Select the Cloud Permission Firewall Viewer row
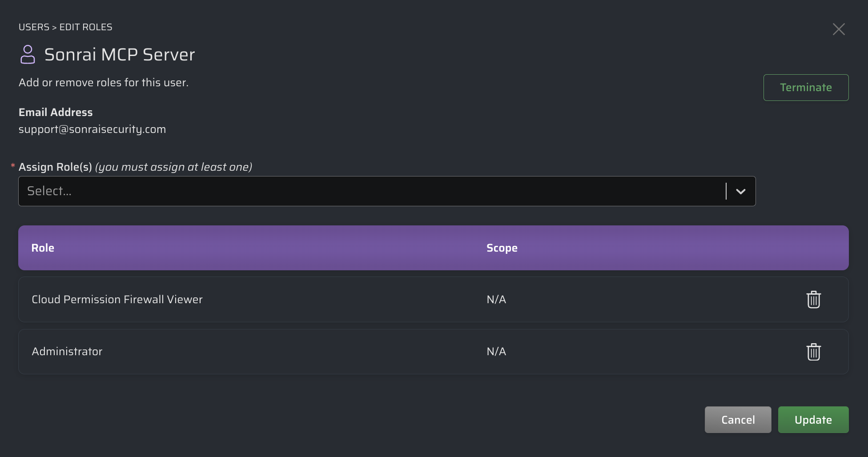 coord(117,300)
